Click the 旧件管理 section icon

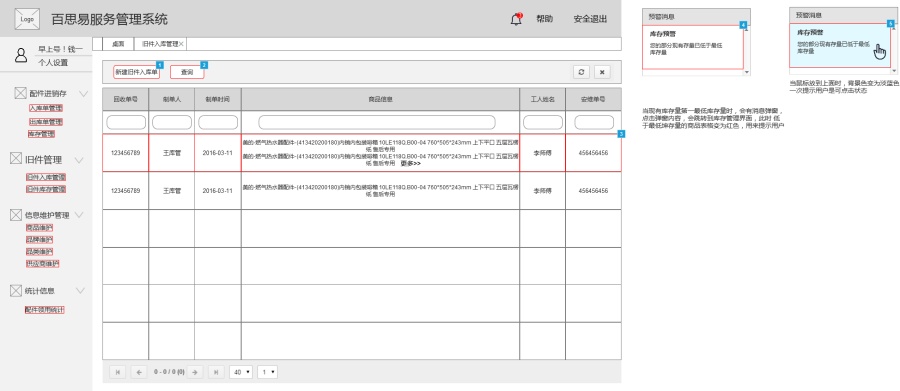click(16, 159)
